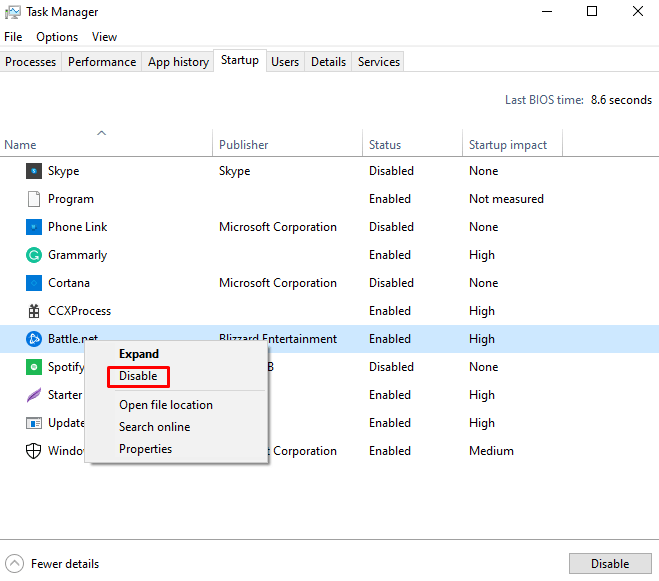
Task: Click the Cortana app icon
Action: point(34,283)
